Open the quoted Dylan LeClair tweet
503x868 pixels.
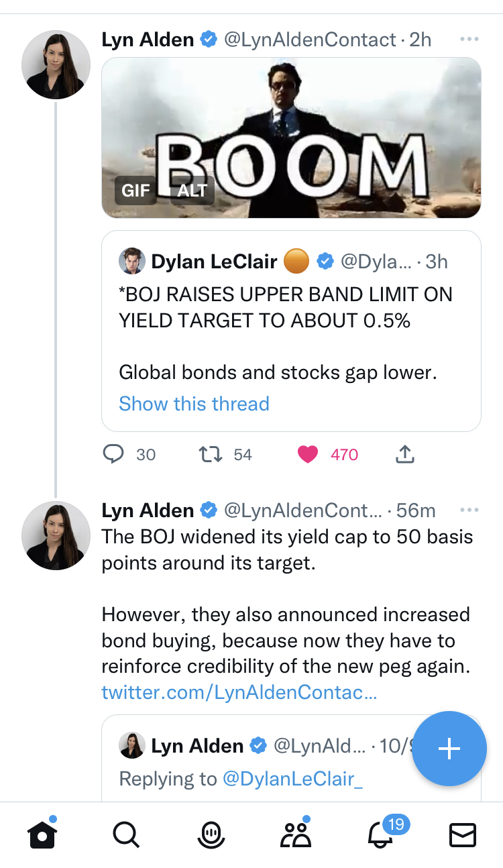click(290, 322)
